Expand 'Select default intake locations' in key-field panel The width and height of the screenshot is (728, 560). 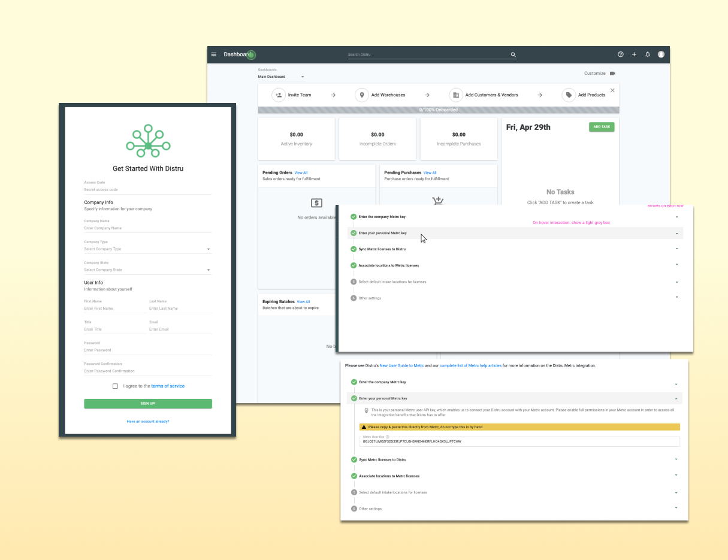(x=676, y=492)
